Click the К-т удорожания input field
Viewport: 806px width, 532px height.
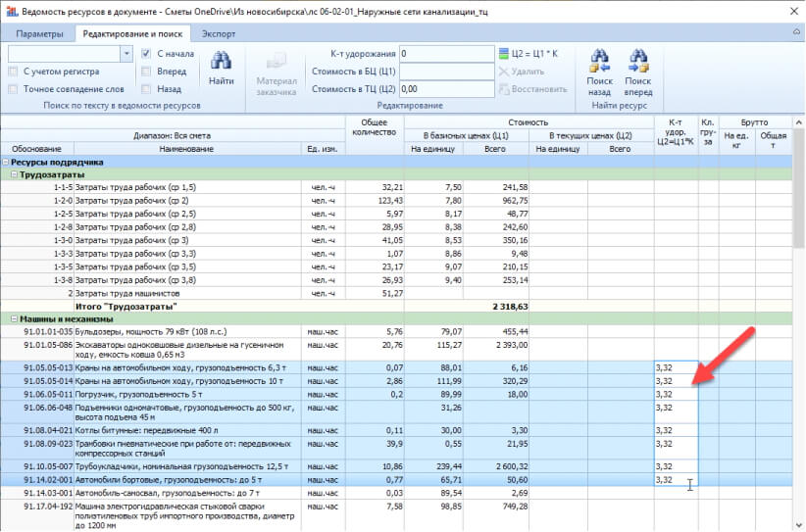click(x=447, y=54)
